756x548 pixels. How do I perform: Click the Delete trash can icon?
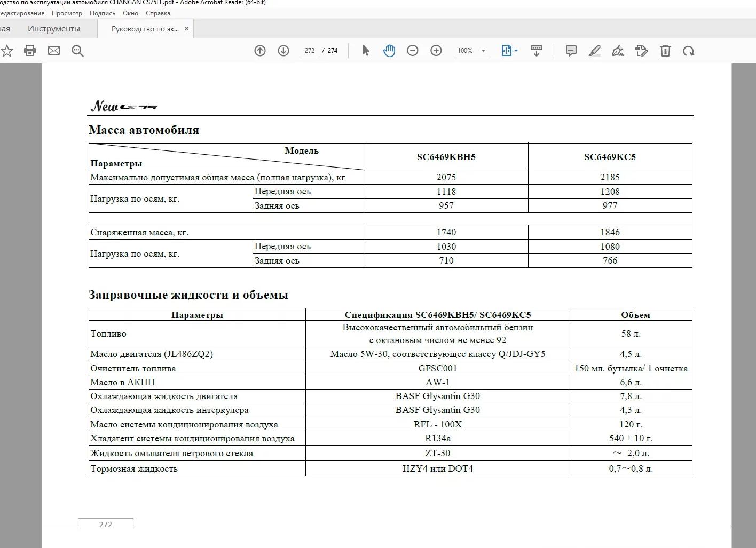[x=665, y=51]
